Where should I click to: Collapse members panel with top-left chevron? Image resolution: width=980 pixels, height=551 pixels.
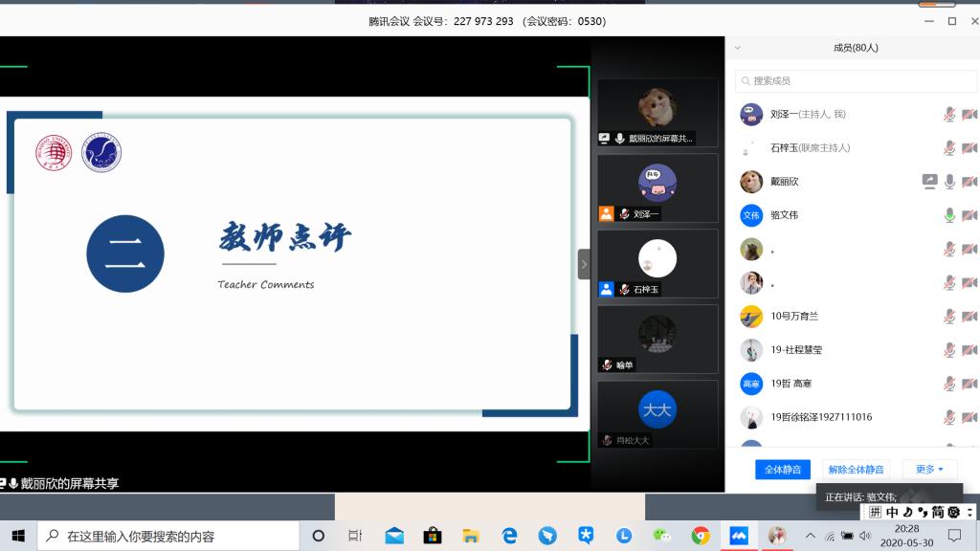coord(737,48)
